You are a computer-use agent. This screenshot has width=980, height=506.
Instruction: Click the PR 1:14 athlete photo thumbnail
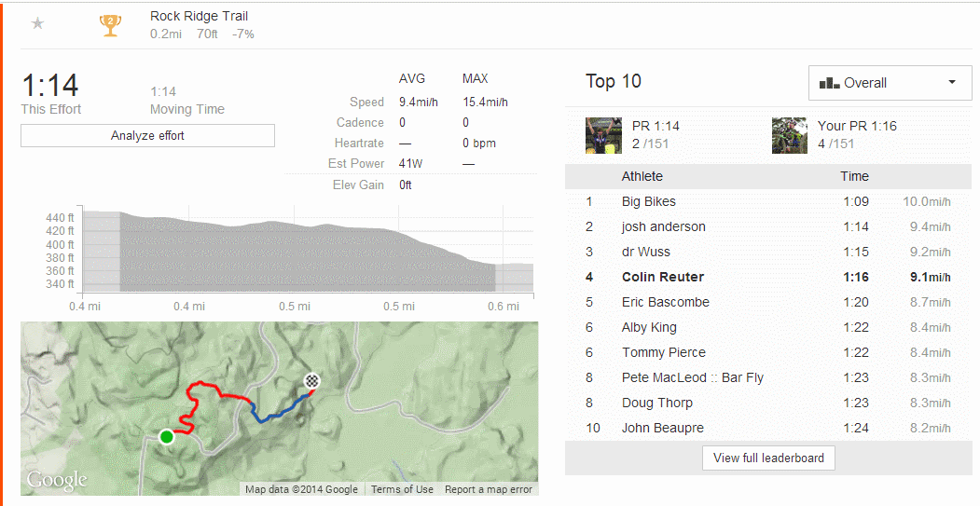click(x=602, y=135)
